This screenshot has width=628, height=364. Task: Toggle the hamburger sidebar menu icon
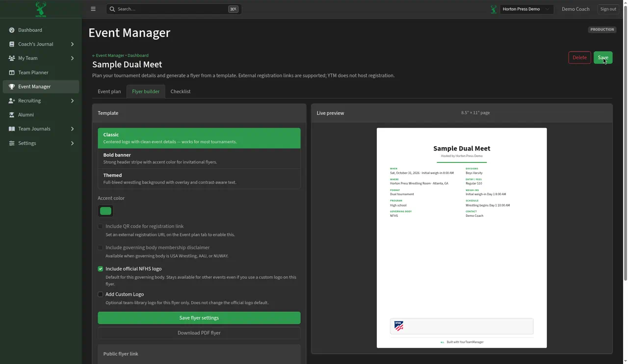click(93, 9)
